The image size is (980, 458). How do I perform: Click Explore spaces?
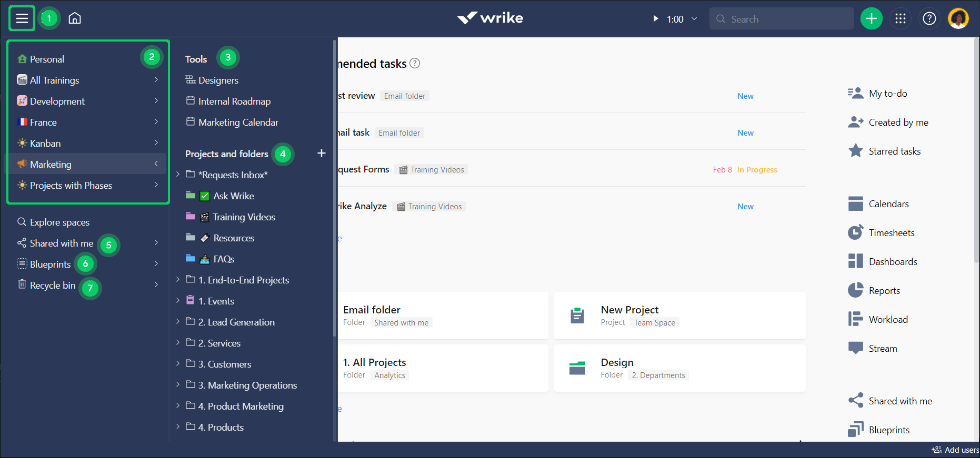pyautogui.click(x=59, y=222)
